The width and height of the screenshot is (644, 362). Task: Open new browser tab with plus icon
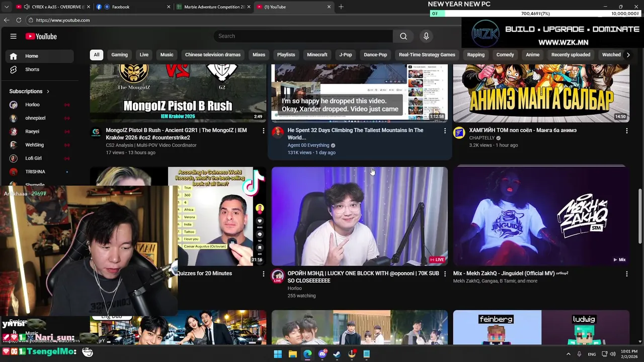[x=341, y=7]
